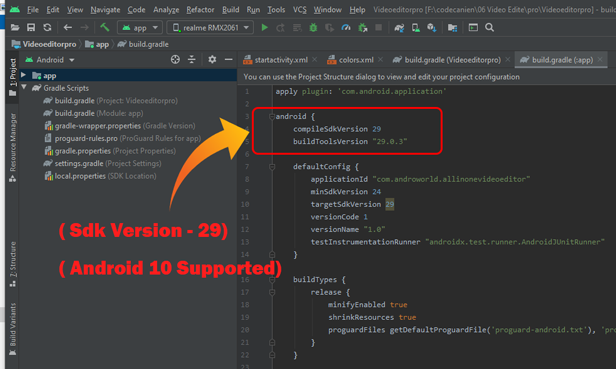The image size is (616, 369).
Task: Open the Tools menu
Action: click(276, 9)
